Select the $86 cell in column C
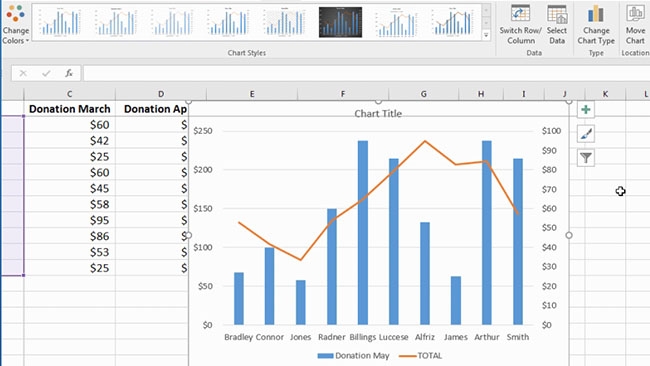Screen dimensions: 650x366 tap(70, 236)
